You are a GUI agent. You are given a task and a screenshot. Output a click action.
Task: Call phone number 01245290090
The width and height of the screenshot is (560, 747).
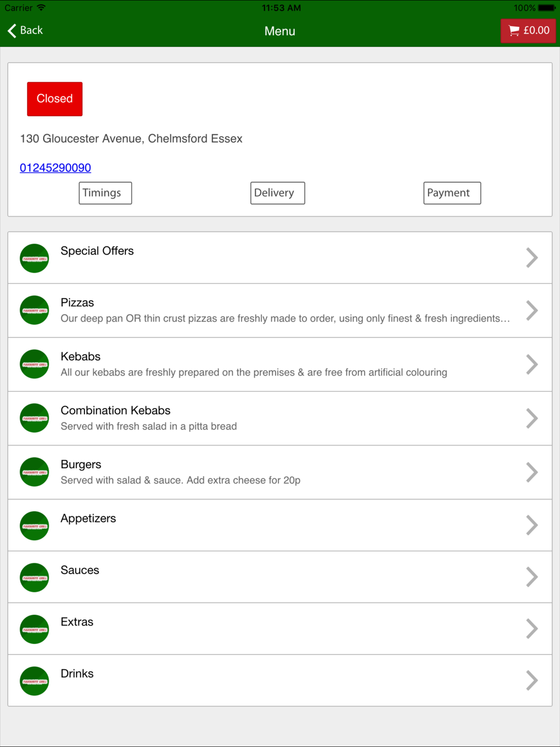point(55,167)
